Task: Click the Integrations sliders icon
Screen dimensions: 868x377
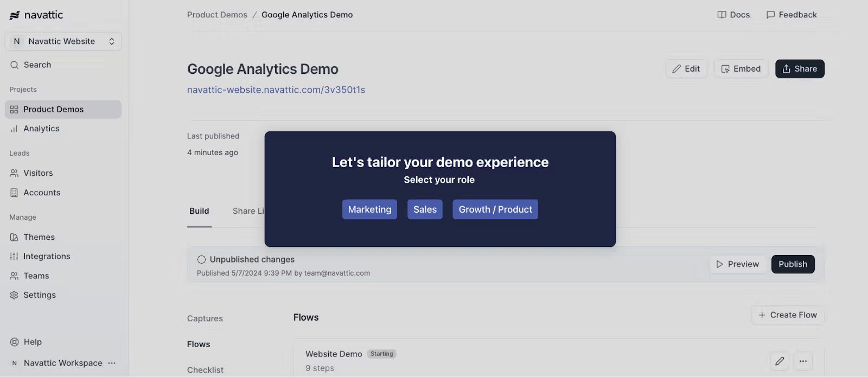Action: 14,257
